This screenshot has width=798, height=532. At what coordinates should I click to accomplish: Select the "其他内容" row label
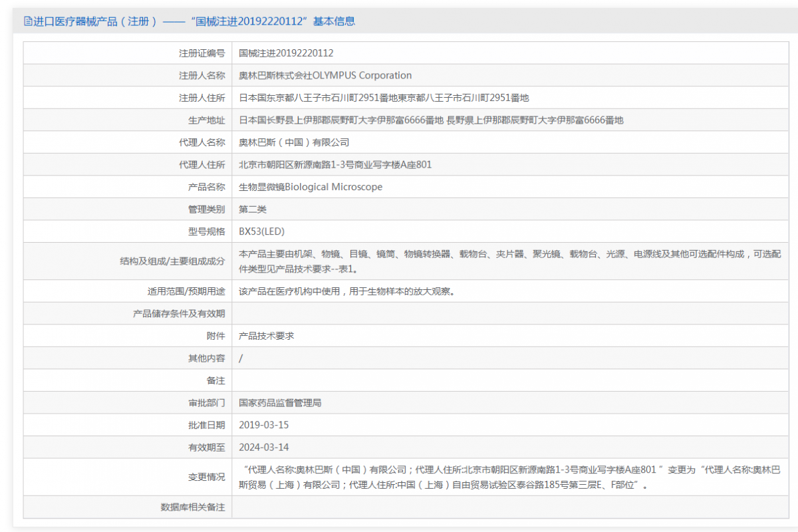point(207,358)
